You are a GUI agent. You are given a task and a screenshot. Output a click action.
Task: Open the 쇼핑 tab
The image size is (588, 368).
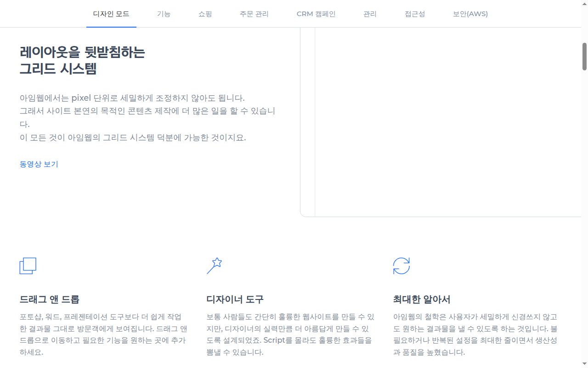tap(205, 14)
